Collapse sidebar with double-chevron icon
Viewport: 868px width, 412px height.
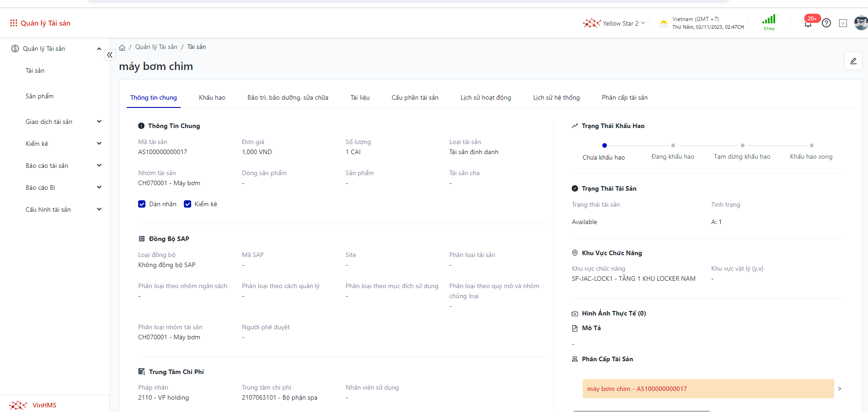coord(110,55)
